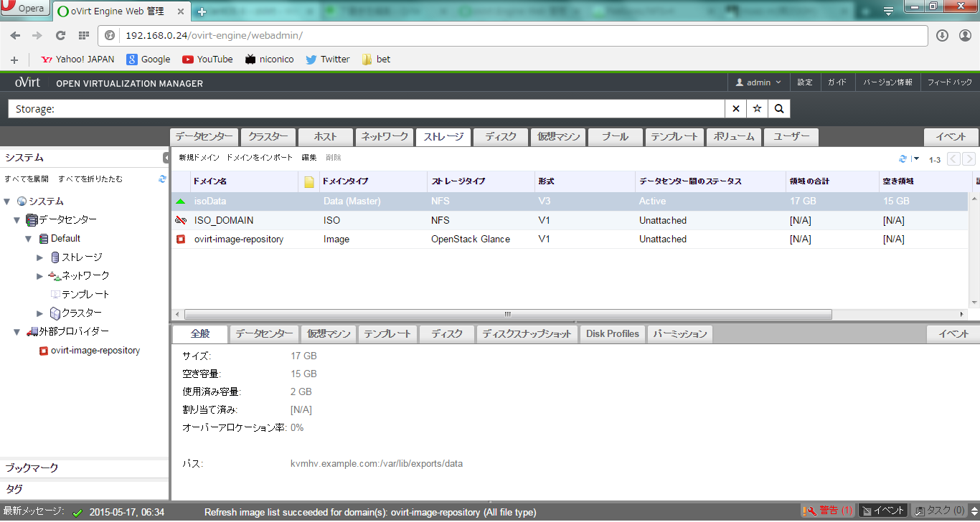Image resolution: width=980 pixels, height=522 pixels.
Task: Select テンプレート in the system tree
Action: [x=85, y=294]
